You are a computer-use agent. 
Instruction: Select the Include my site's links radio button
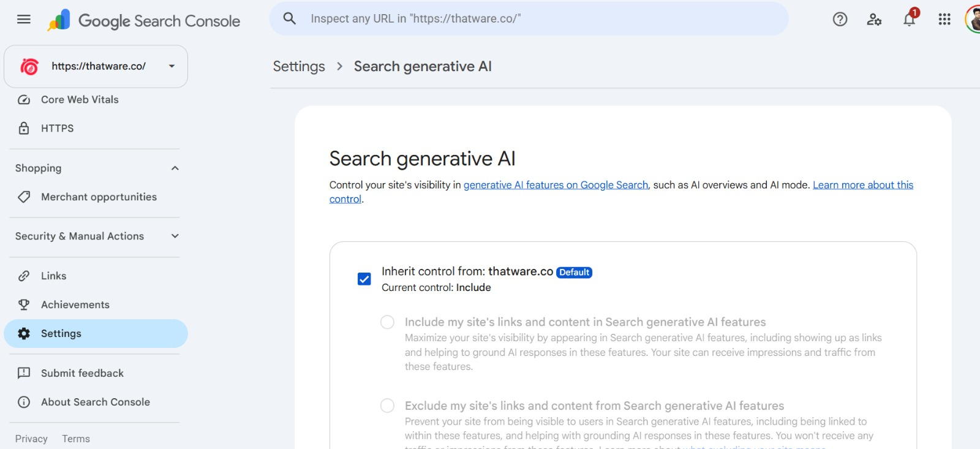(387, 322)
